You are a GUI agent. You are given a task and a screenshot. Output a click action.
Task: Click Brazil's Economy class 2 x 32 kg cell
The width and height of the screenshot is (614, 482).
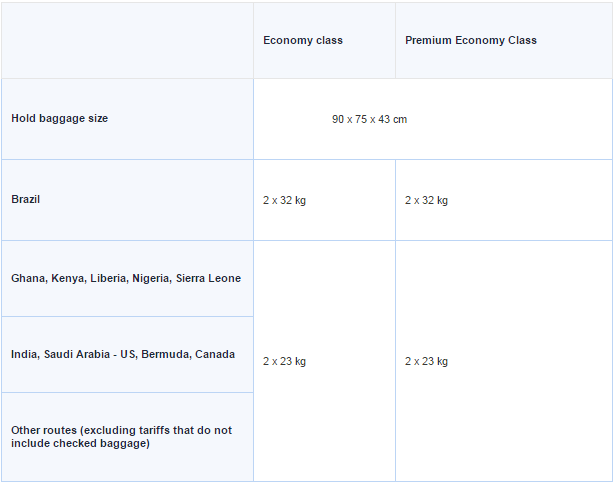point(284,200)
